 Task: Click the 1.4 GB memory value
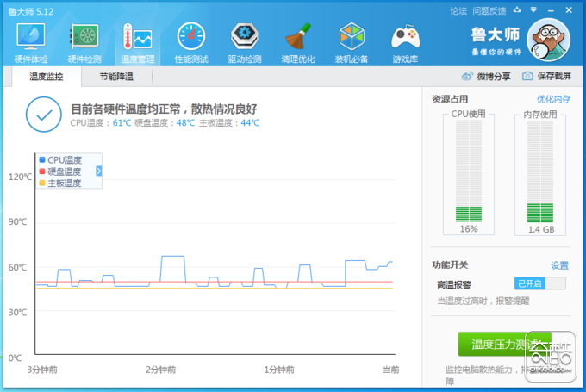coord(541,229)
